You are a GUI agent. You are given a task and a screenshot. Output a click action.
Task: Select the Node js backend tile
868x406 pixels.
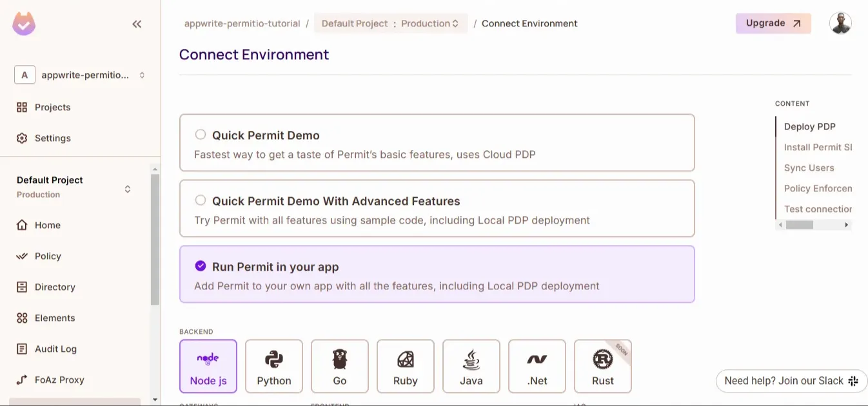click(x=208, y=366)
